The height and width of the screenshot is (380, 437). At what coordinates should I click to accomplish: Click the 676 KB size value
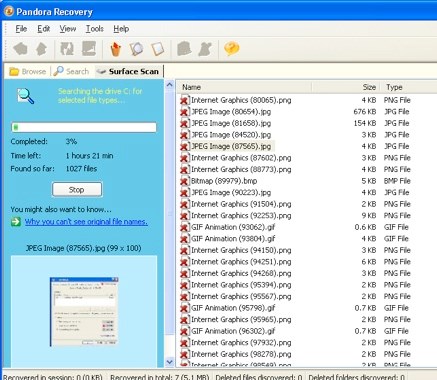[365, 112]
